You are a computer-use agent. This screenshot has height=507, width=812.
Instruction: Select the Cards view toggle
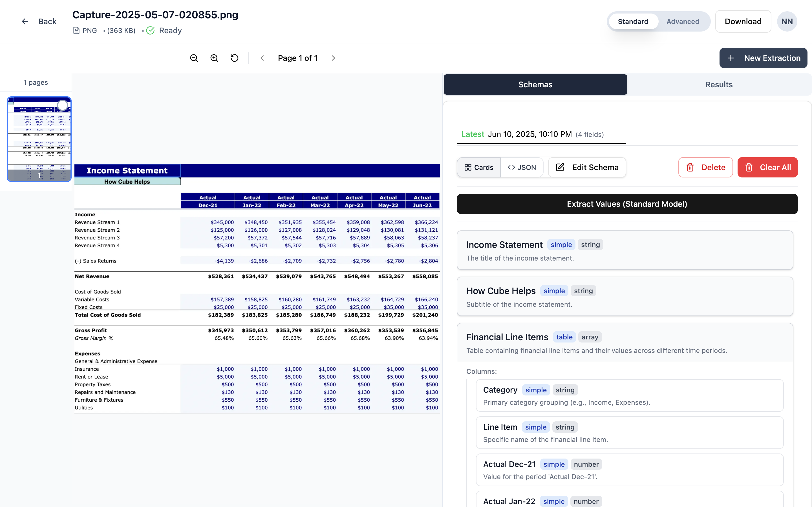pos(478,167)
